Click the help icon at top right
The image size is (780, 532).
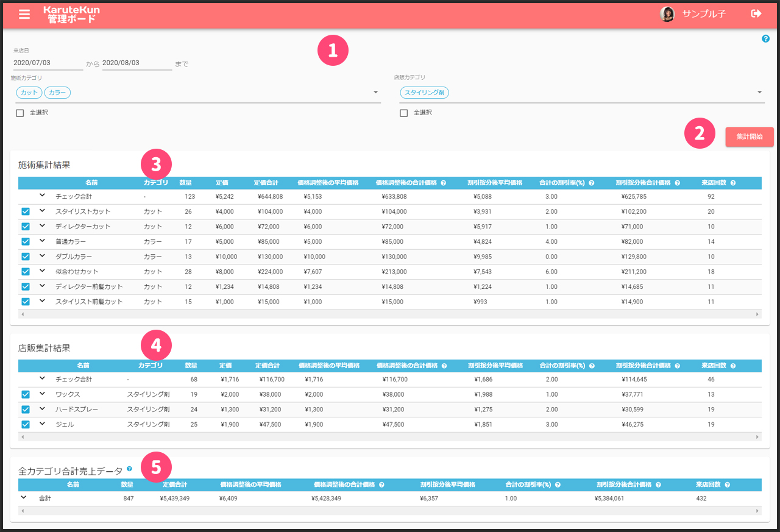click(765, 39)
